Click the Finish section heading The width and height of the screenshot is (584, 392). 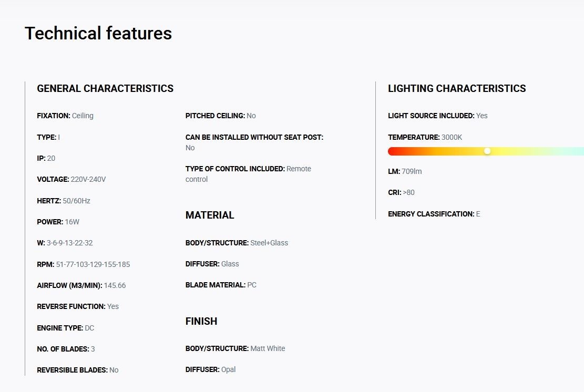pos(201,321)
